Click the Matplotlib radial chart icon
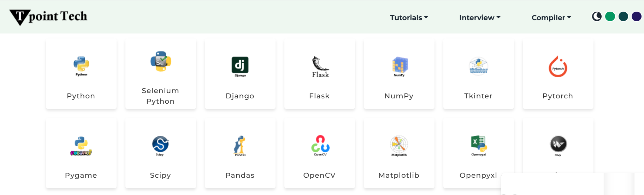This screenshot has width=644, height=195. [399, 146]
